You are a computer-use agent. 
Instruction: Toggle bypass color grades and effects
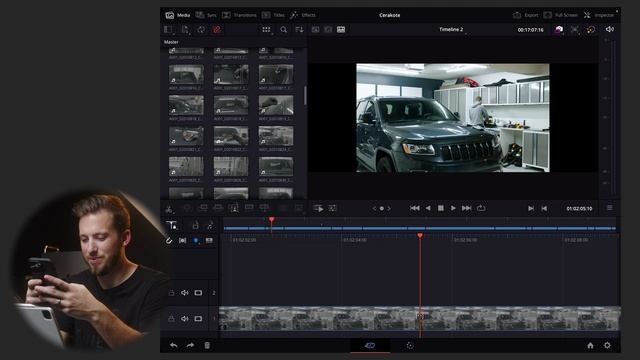pos(591,29)
